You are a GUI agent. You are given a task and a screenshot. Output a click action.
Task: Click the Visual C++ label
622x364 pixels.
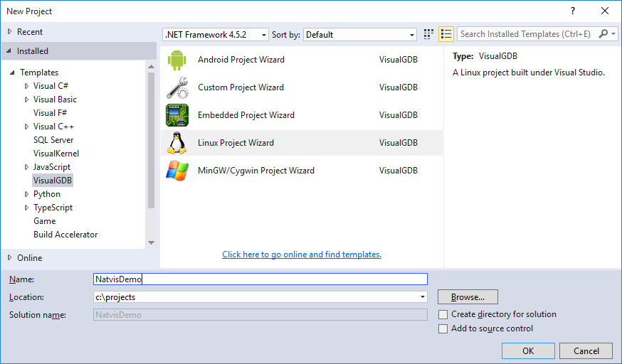coord(53,127)
